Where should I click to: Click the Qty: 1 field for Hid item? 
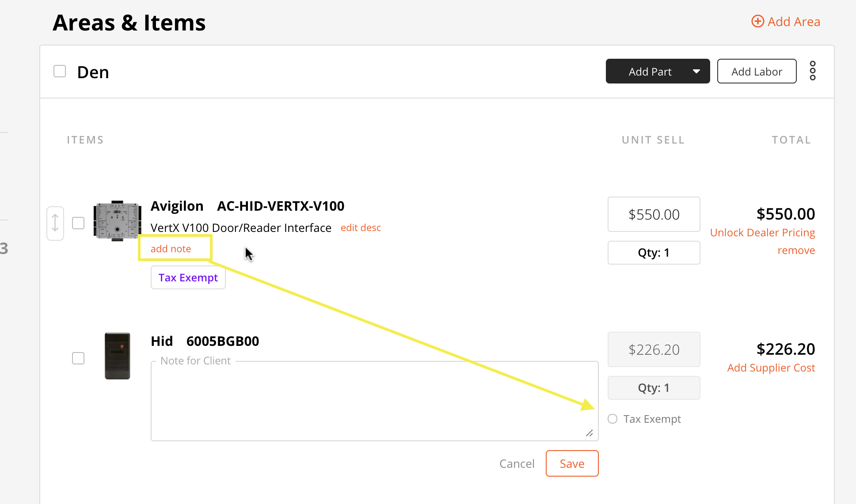654,388
